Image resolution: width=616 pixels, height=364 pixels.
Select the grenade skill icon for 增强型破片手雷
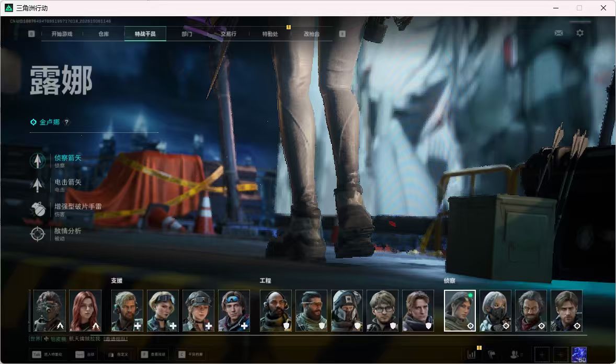click(x=38, y=210)
